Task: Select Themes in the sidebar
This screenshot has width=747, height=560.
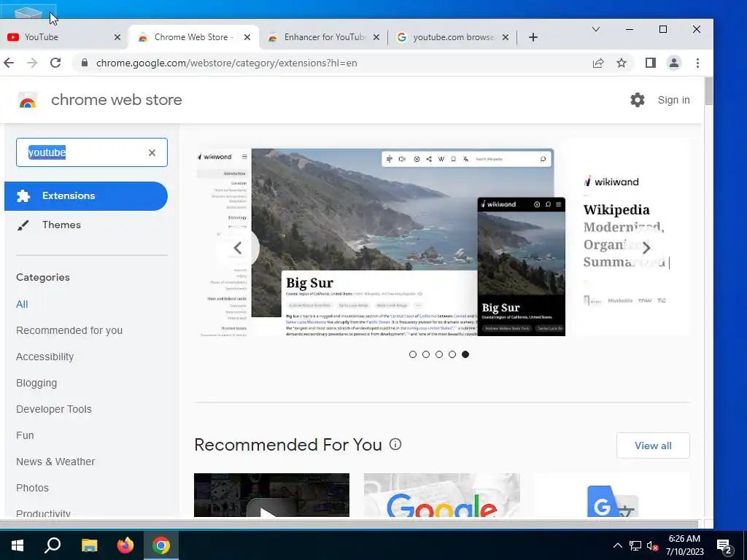Action: point(61,225)
